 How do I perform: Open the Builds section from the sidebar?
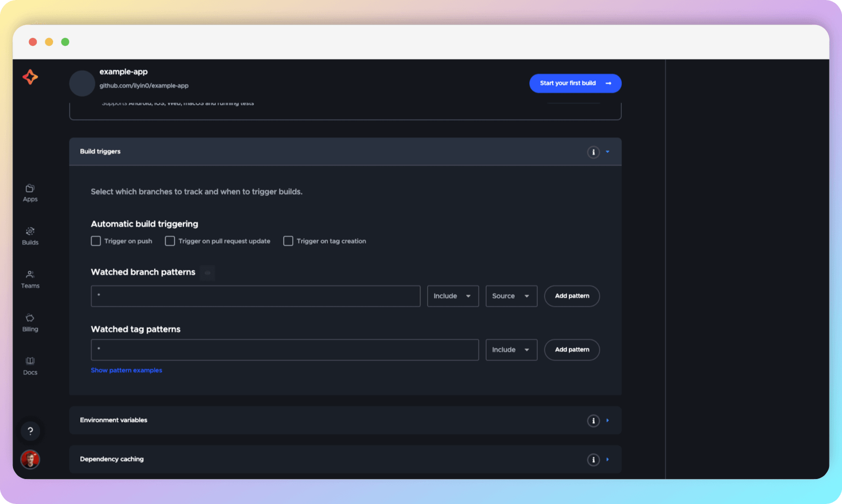[30, 235]
